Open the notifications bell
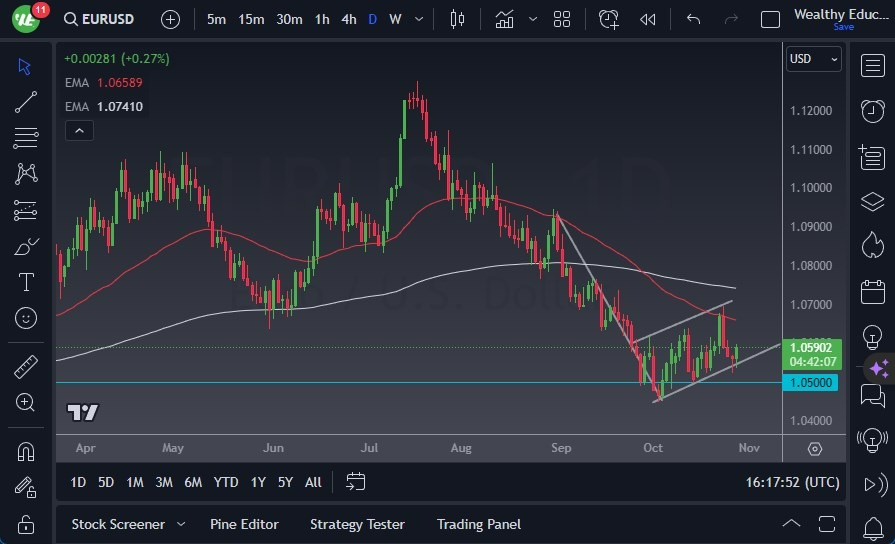 click(873, 528)
